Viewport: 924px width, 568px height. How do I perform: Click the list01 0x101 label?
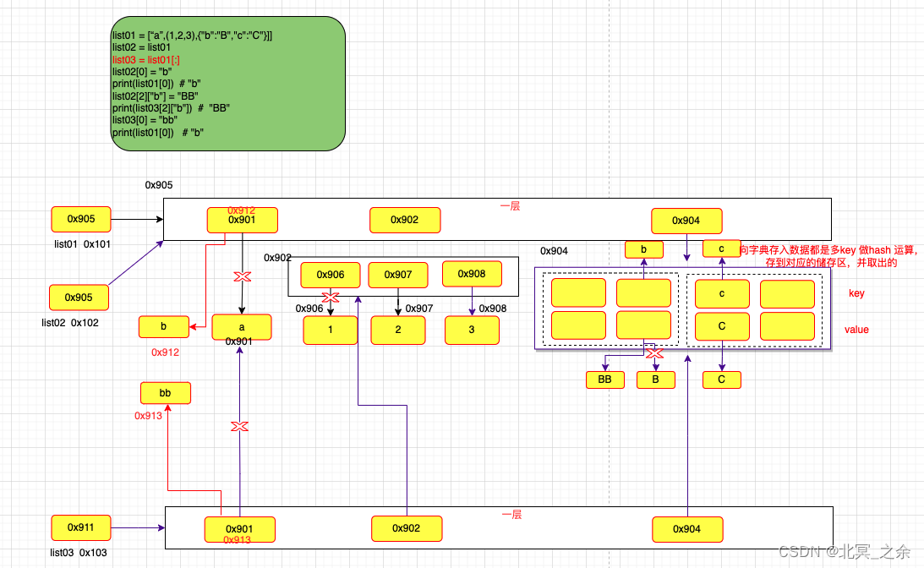(83, 244)
